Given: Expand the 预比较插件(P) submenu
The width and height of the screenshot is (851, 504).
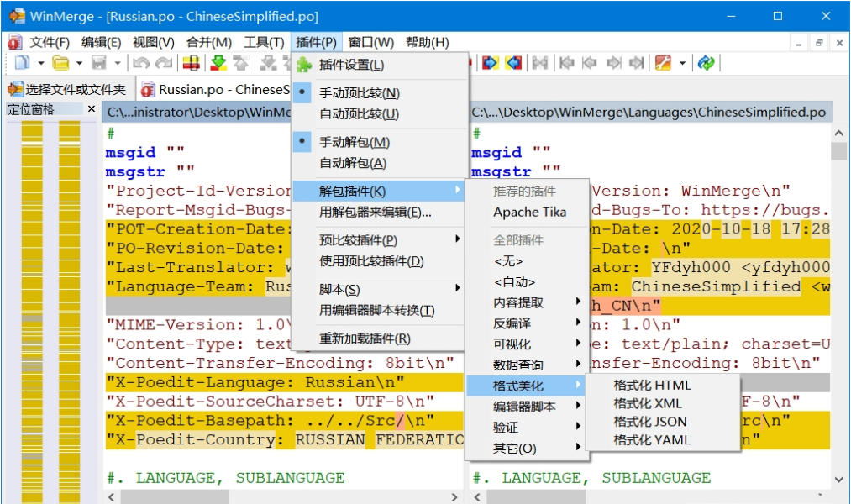Looking at the screenshot, I should 378,239.
